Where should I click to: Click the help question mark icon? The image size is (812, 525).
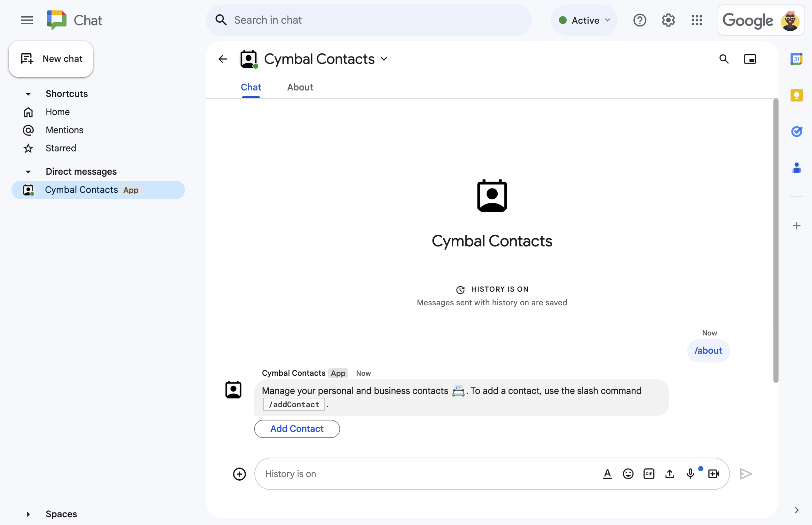tap(639, 20)
